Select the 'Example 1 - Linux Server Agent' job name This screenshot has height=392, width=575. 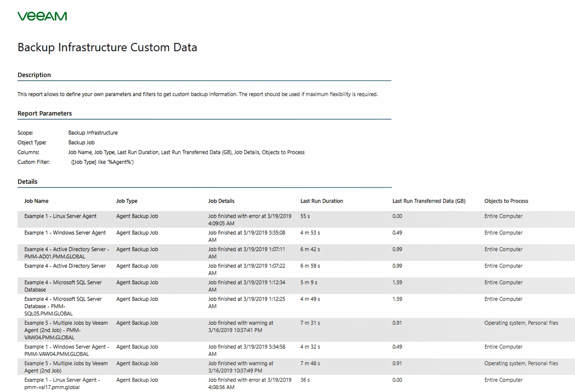[x=60, y=216]
